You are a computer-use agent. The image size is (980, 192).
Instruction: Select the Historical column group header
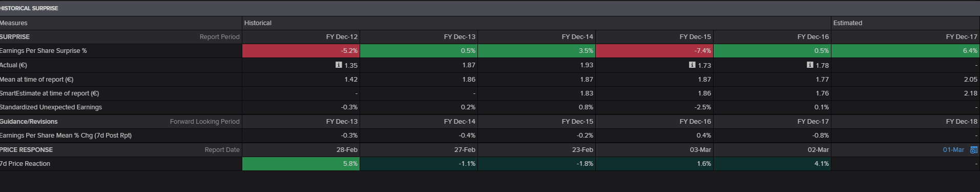click(x=258, y=23)
